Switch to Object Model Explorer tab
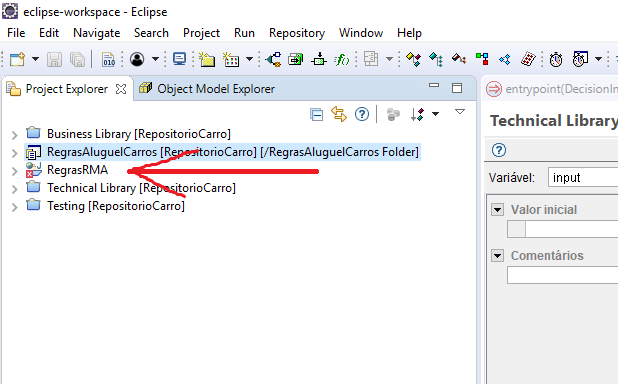 coord(207,89)
